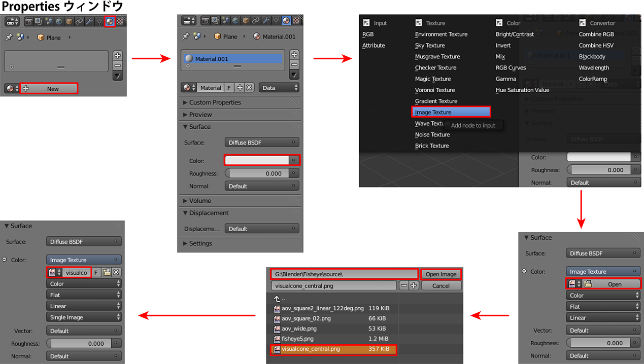Choose RGB Curves in Color column
This screenshot has height=364, width=644.
511,67
